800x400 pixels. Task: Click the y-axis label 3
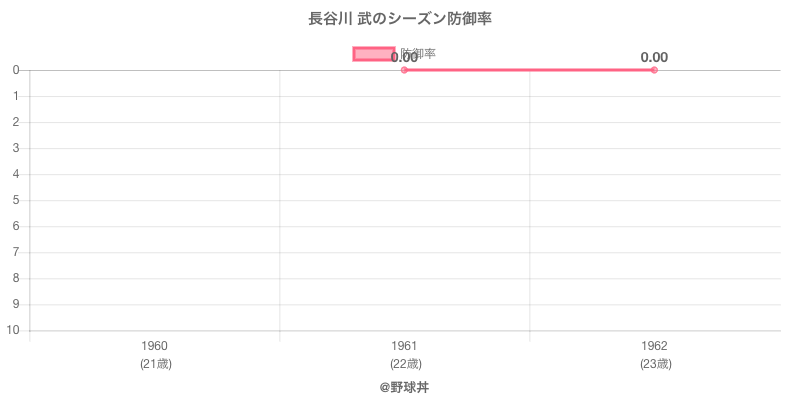click(17, 148)
